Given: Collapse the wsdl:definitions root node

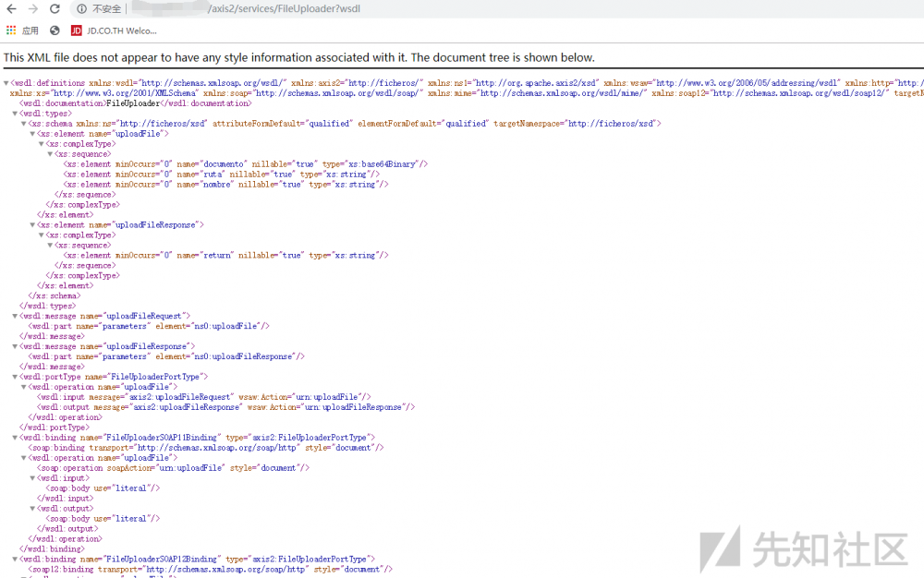Looking at the screenshot, I should (6, 83).
